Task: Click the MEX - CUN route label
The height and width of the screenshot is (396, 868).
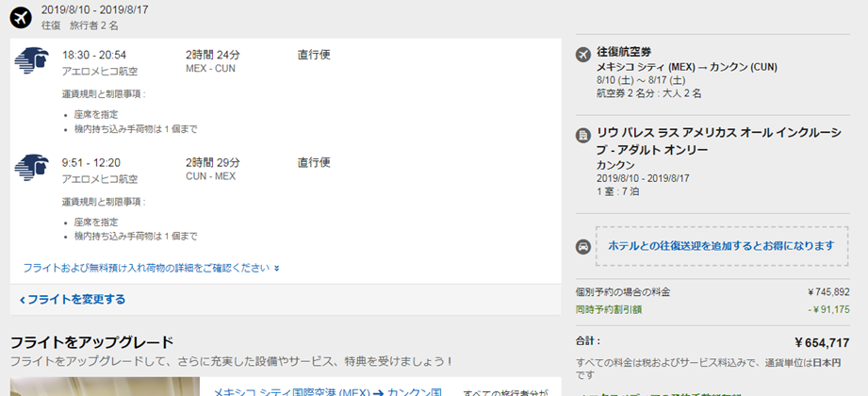Action: (x=210, y=69)
